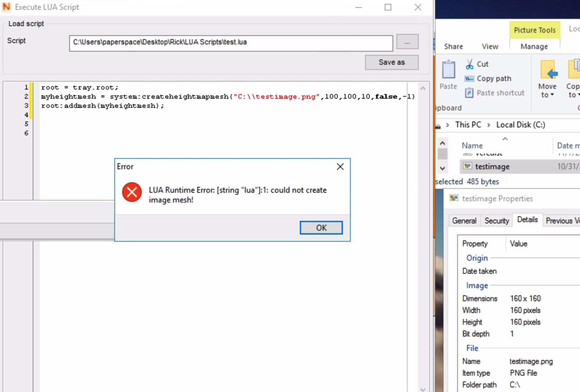Switch to the Security tab

click(x=496, y=220)
